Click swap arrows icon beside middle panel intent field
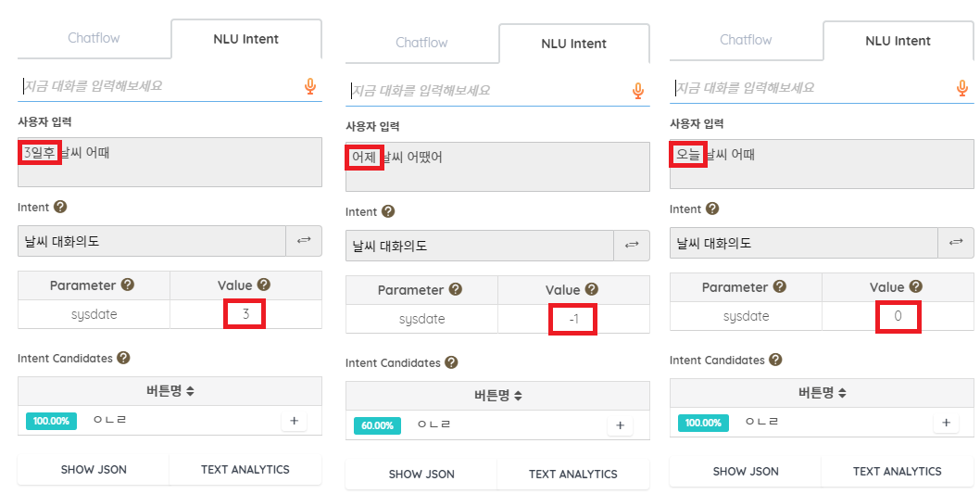The image size is (980, 494). pos(632,245)
